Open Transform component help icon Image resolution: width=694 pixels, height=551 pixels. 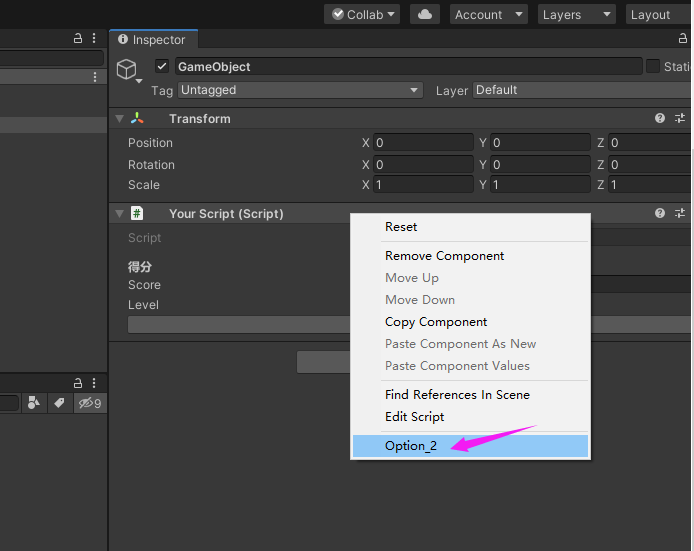(x=659, y=118)
